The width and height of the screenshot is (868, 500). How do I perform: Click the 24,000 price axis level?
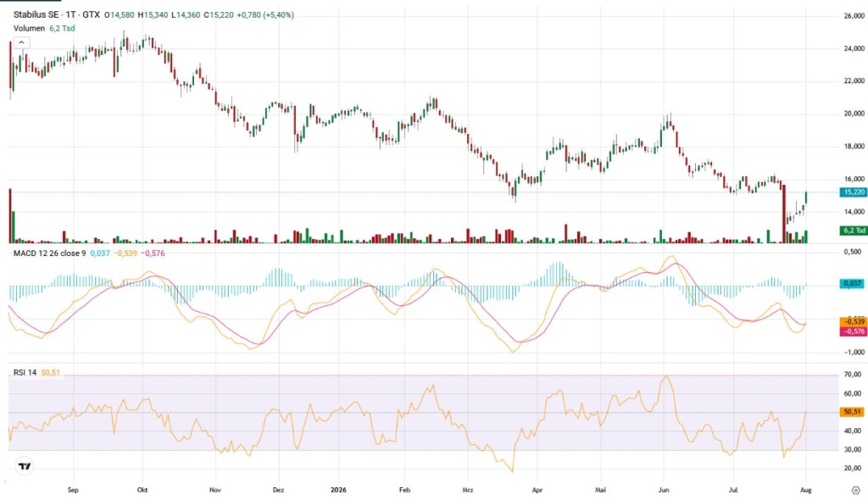[854, 48]
